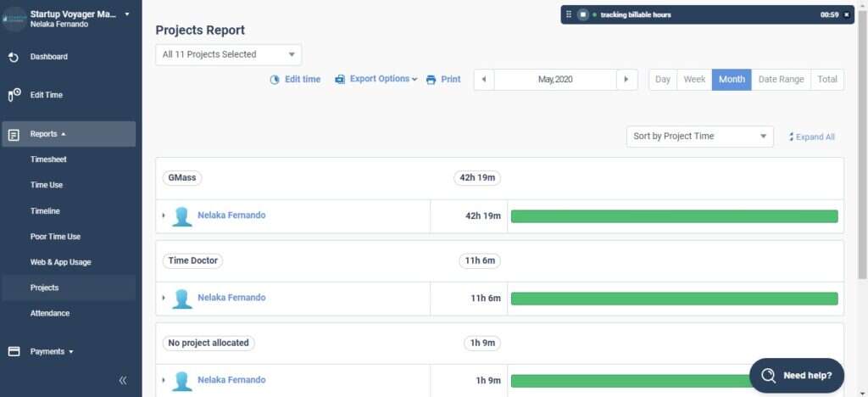The width and height of the screenshot is (868, 397).
Task: Click the Projects Report heading
Action: point(200,31)
